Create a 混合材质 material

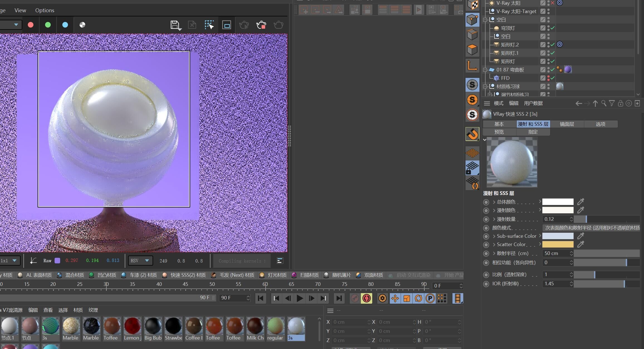[x=70, y=275]
